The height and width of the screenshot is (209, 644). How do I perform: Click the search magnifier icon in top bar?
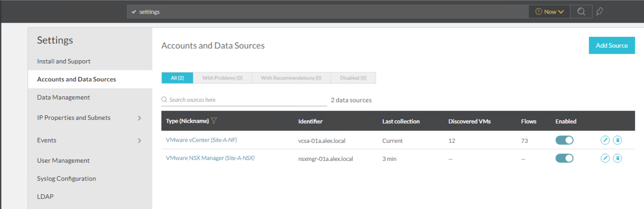(x=581, y=12)
